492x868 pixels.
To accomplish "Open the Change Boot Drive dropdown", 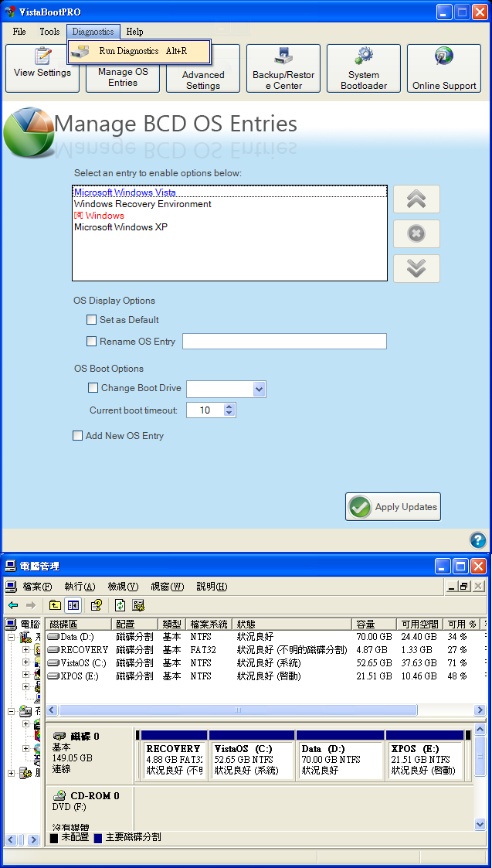I will 260,389.
